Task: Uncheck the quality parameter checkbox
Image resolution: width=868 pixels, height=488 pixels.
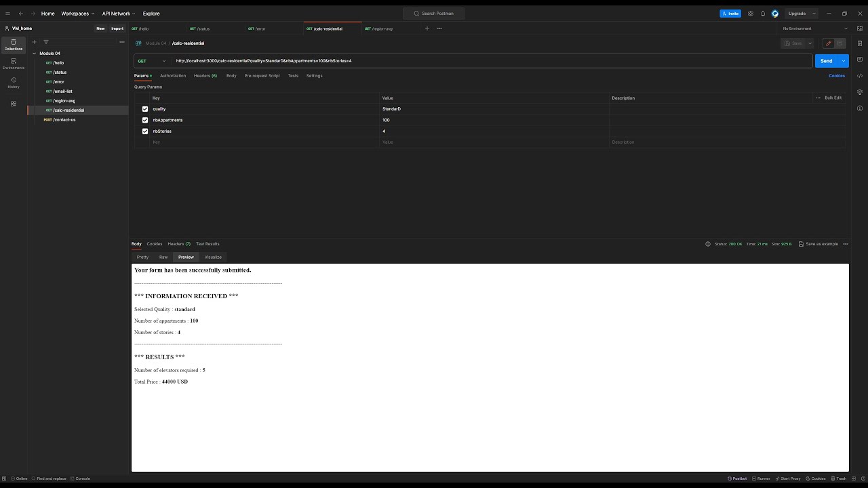Action: tap(145, 109)
